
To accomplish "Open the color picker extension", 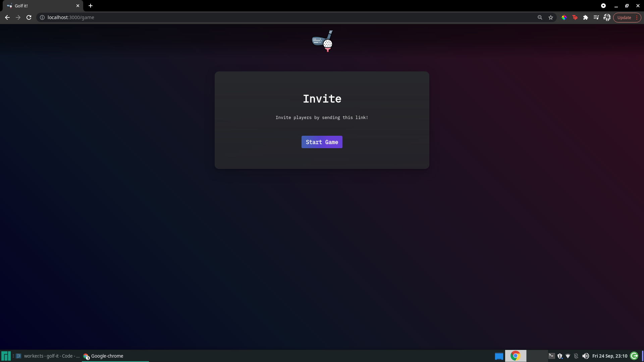I will (564, 17).
